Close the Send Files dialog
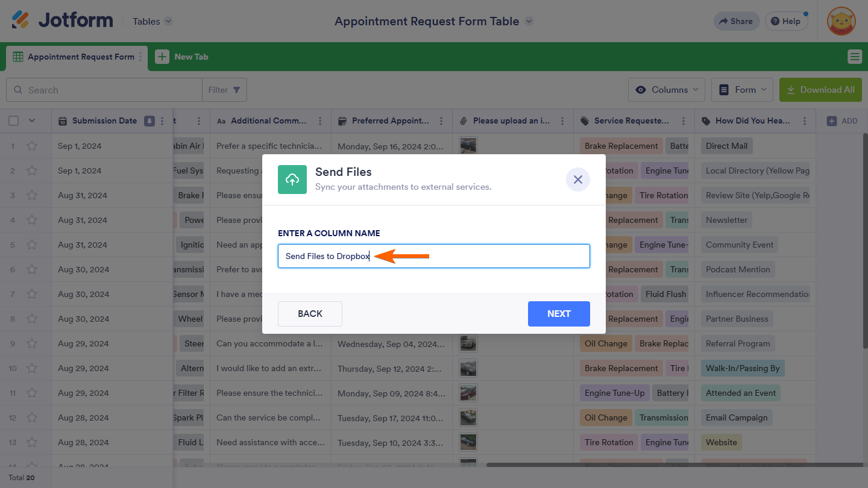Viewport: 868px width, 488px height. [577, 180]
